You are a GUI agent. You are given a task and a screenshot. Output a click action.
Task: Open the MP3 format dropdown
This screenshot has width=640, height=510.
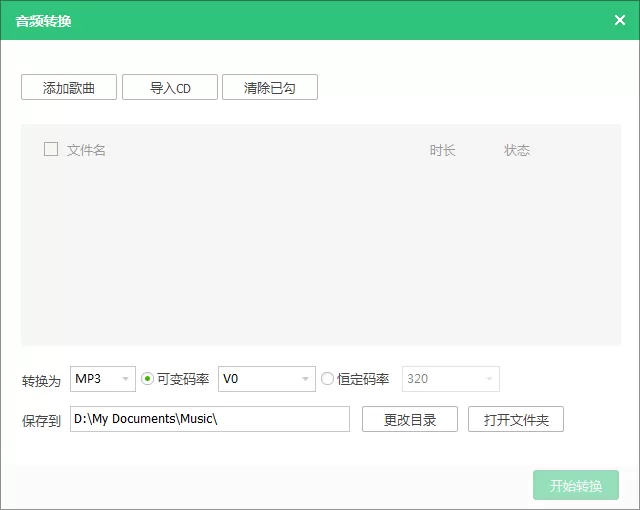pos(103,379)
